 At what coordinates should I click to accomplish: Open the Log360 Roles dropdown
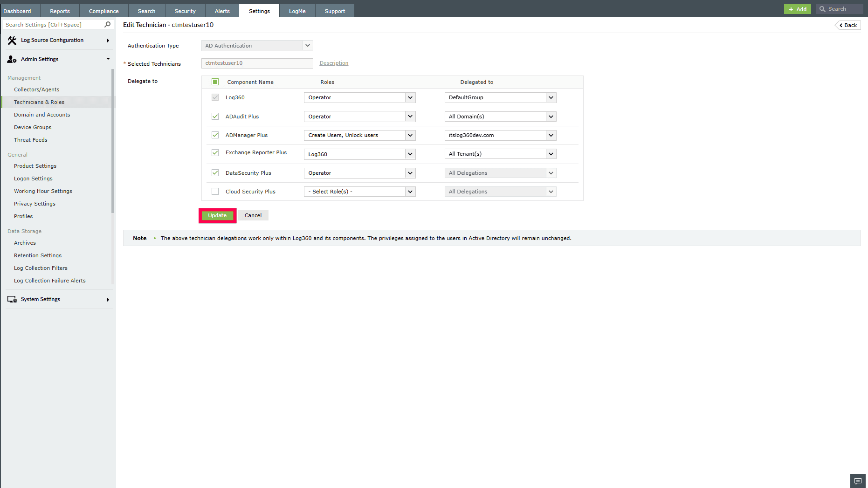pos(359,97)
